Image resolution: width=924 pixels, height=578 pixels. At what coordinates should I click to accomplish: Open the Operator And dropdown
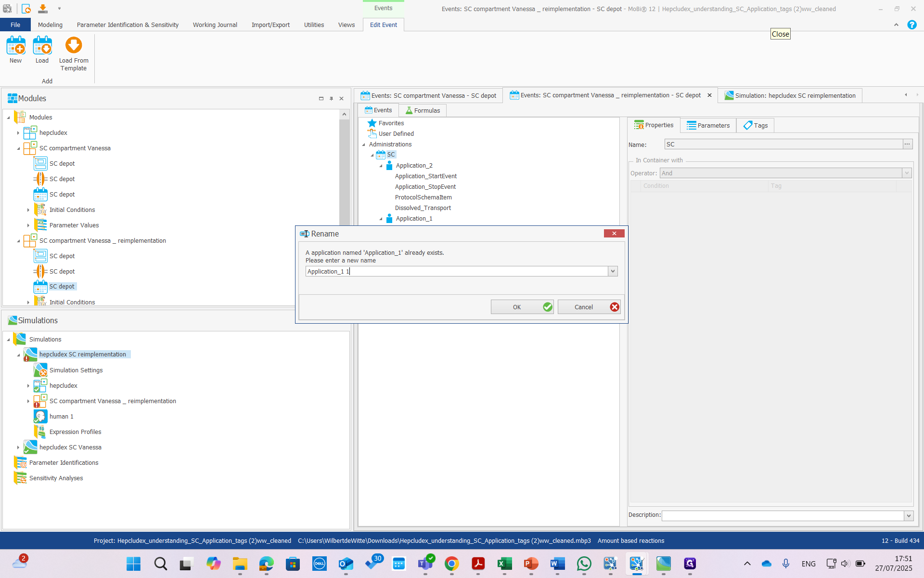click(907, 173)
